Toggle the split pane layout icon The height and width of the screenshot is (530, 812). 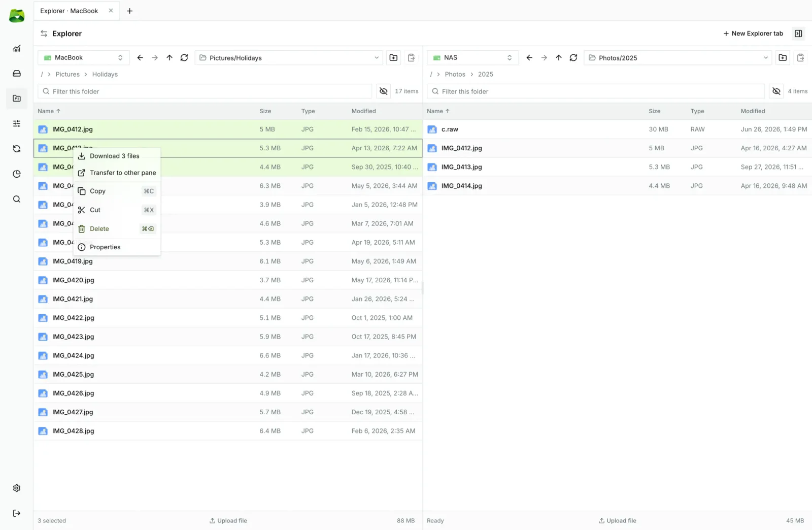click(798, 34)
